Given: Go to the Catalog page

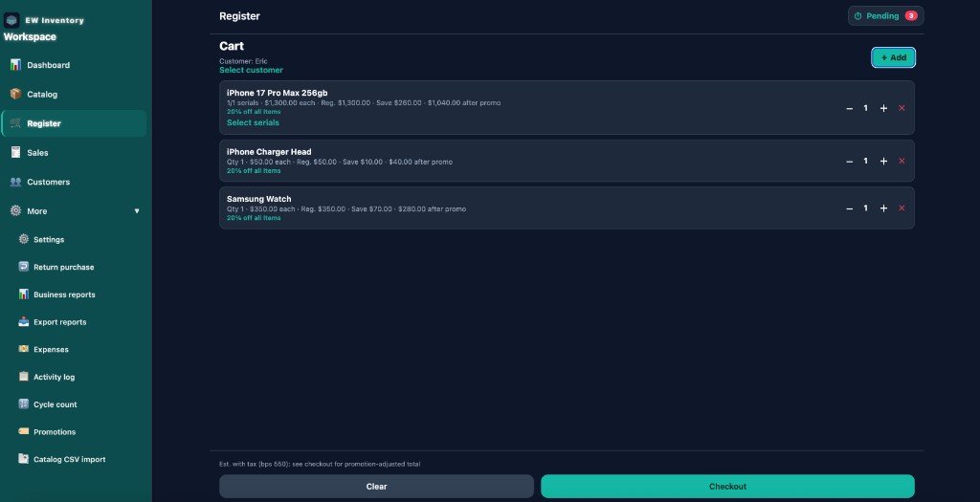Looking at the screenshot, I should pos(75,95).
